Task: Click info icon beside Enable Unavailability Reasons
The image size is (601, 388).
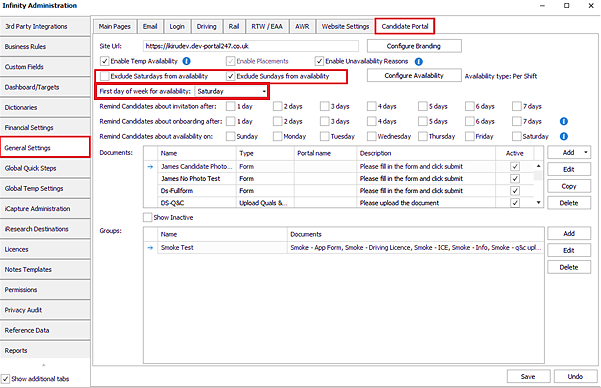Action: point(419,61)
